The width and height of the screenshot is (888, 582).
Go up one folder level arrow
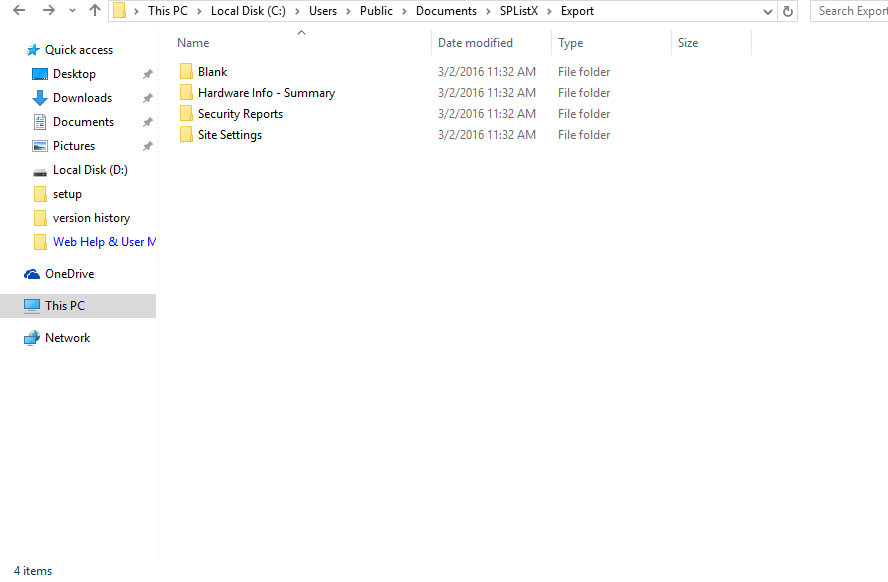[95, 11]
